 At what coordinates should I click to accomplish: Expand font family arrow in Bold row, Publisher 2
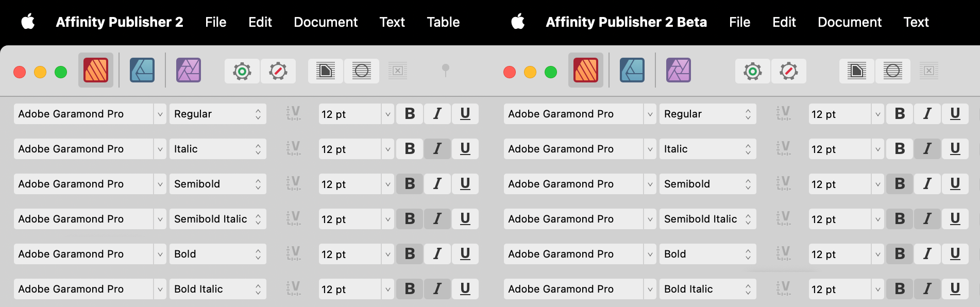point(160,254)
